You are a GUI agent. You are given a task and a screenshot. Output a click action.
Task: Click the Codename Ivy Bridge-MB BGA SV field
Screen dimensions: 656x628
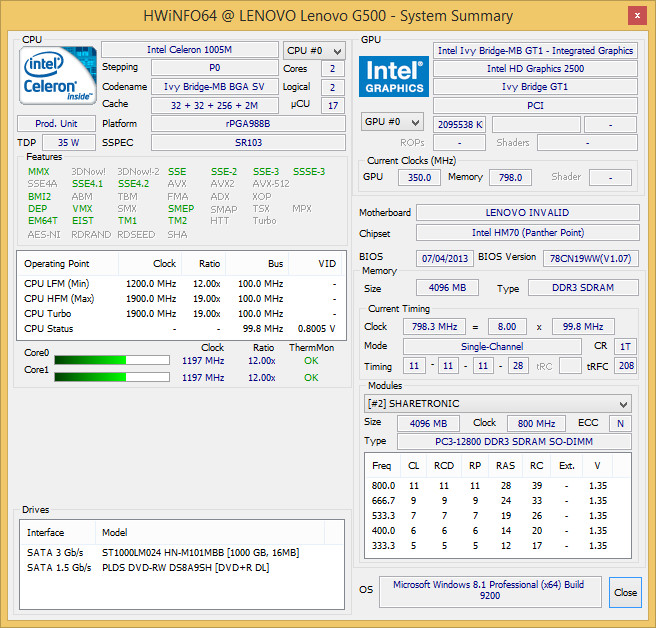(x=215, y=87)
